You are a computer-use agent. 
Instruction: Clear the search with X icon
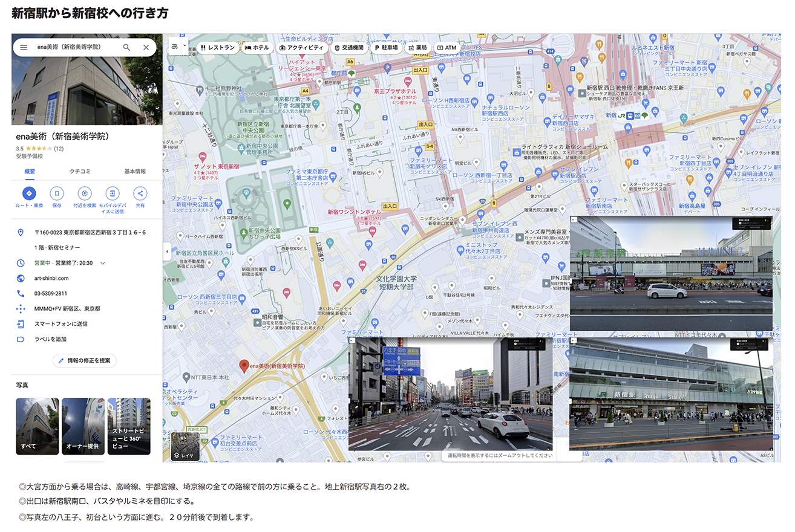click(146, 47)
